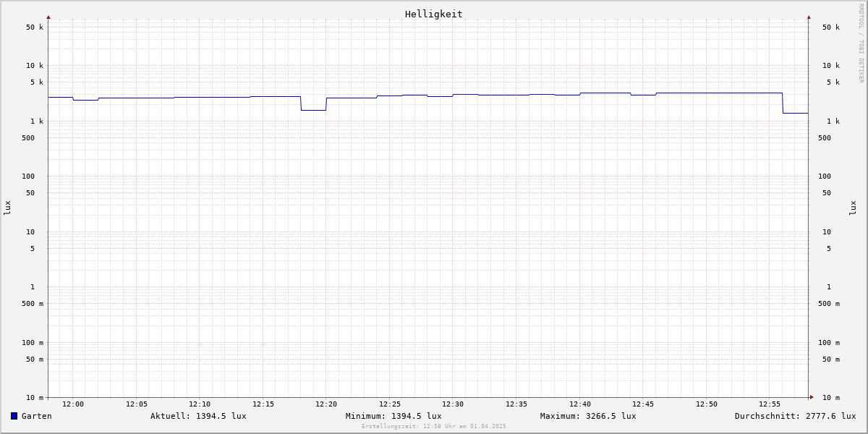Click the 12:45 time axis label
Image resolution: width=868 pixels, height=434 pixels.
coord(643,404)
